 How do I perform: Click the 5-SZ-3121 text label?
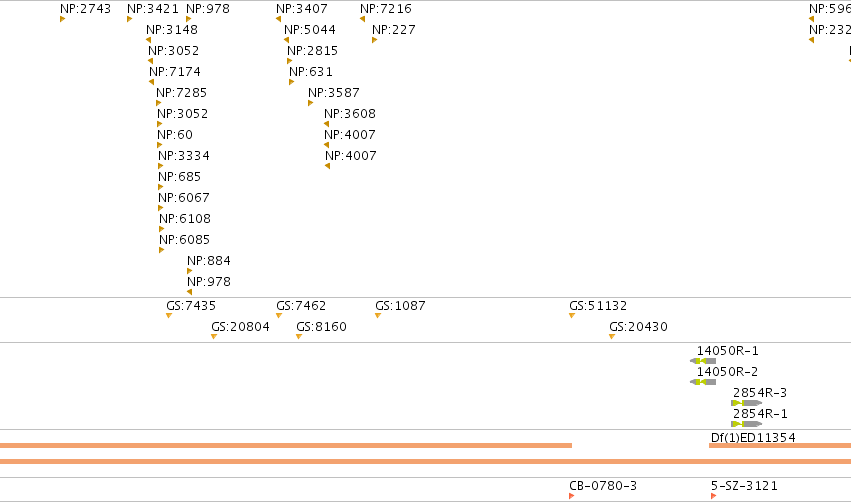(744, 486)
